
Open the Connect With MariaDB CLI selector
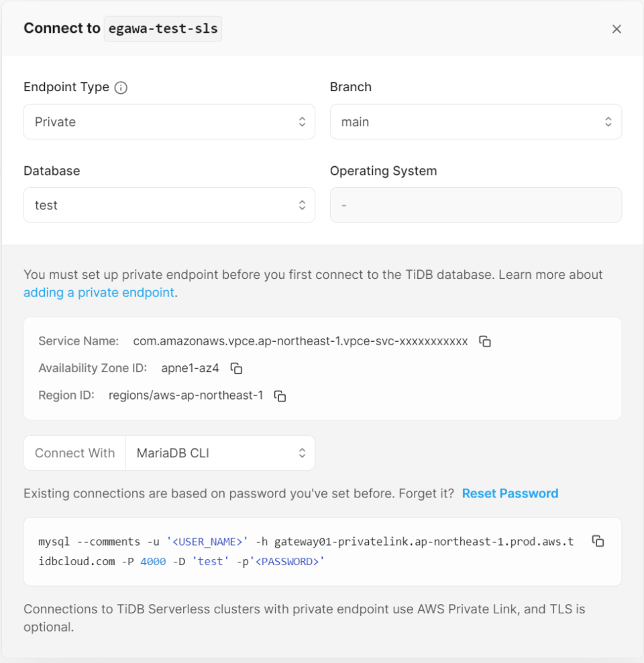220,453
